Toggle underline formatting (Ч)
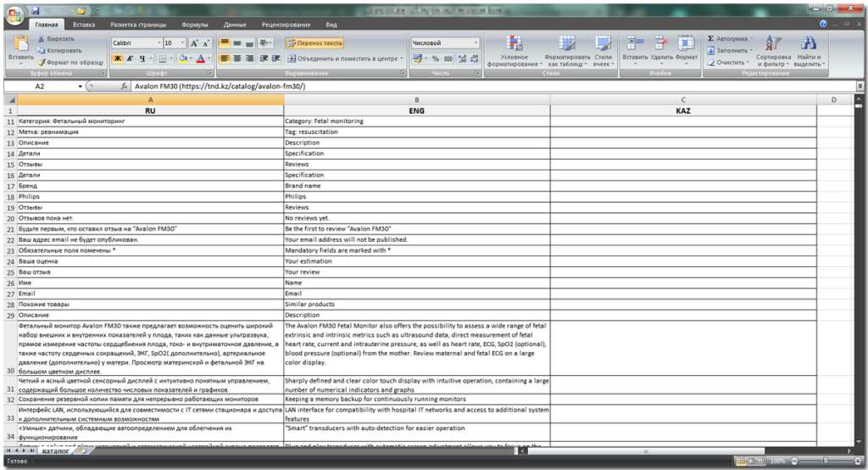Image resolution: width=868 pixels, height=470 pixels. (x=142, y=59)
